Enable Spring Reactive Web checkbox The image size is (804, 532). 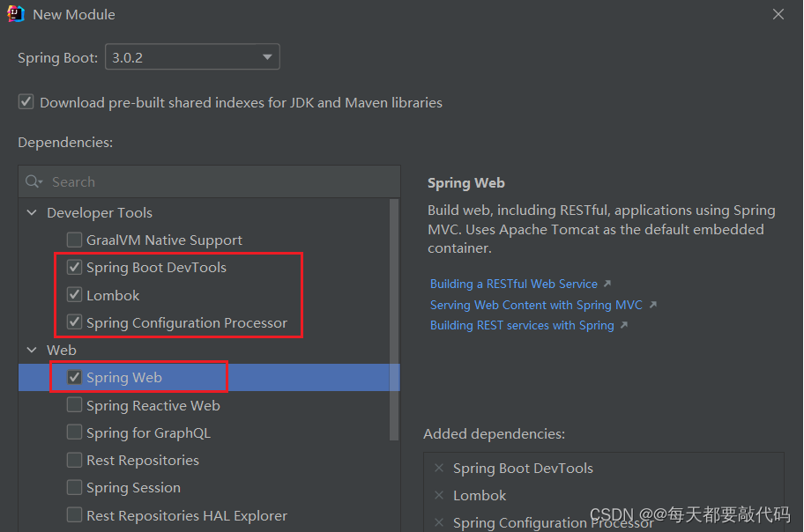74,405
